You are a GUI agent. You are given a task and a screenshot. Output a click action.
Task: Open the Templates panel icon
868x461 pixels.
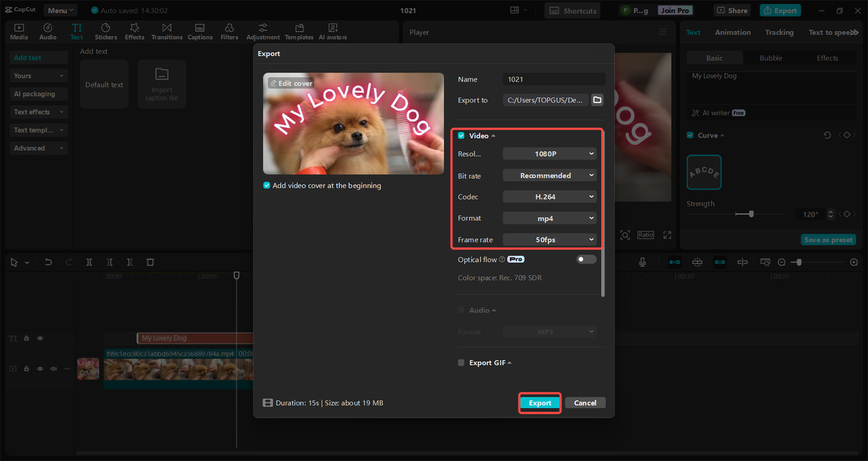point(299,31)
